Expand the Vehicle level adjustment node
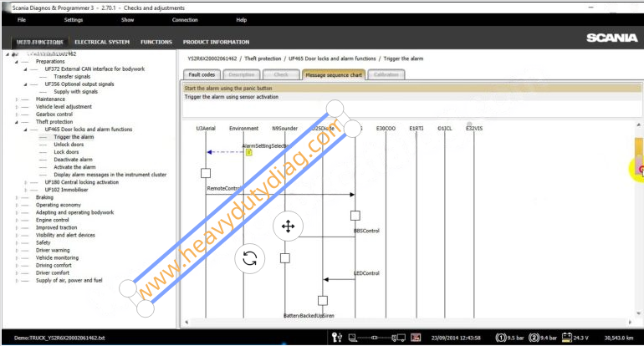Image resolution: width=644 pixels, height=346 pixels. point(17,107)
